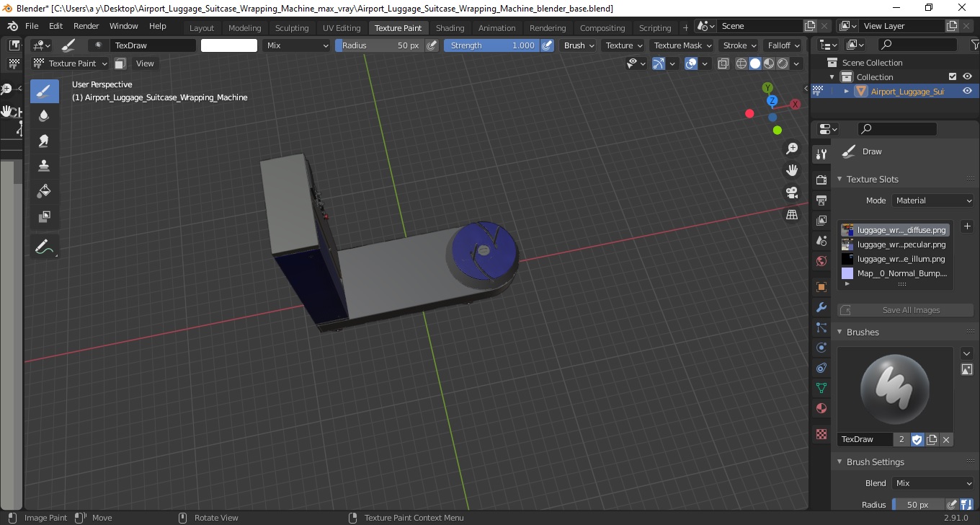Switch to material preview shading
This screenshot has height=525, width=980.
pyautogui.click(x=769, y=63)
